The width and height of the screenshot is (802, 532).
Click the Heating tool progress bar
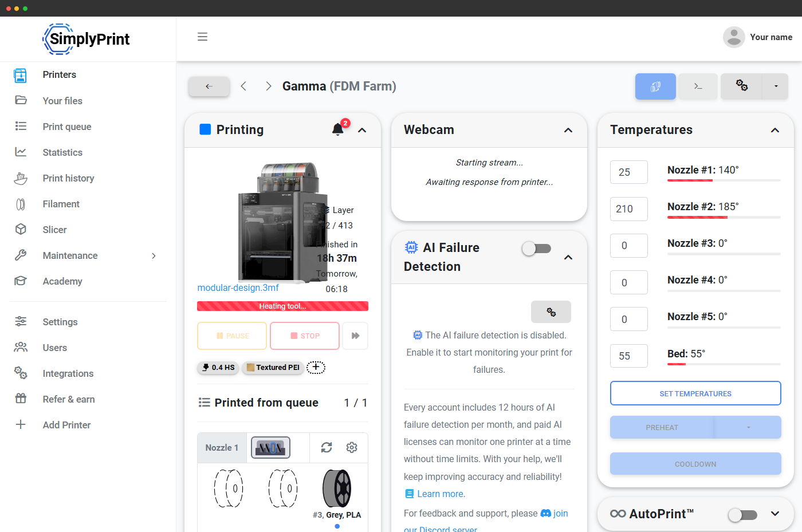click(x=282, y=306)
